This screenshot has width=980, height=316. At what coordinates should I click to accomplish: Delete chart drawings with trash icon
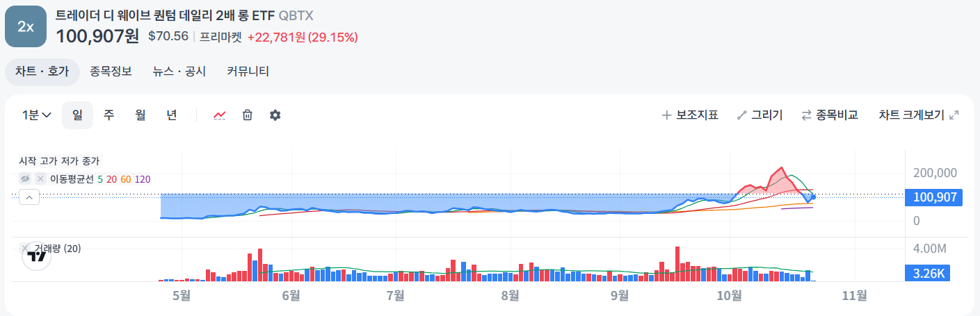click(x=247, y=115)
